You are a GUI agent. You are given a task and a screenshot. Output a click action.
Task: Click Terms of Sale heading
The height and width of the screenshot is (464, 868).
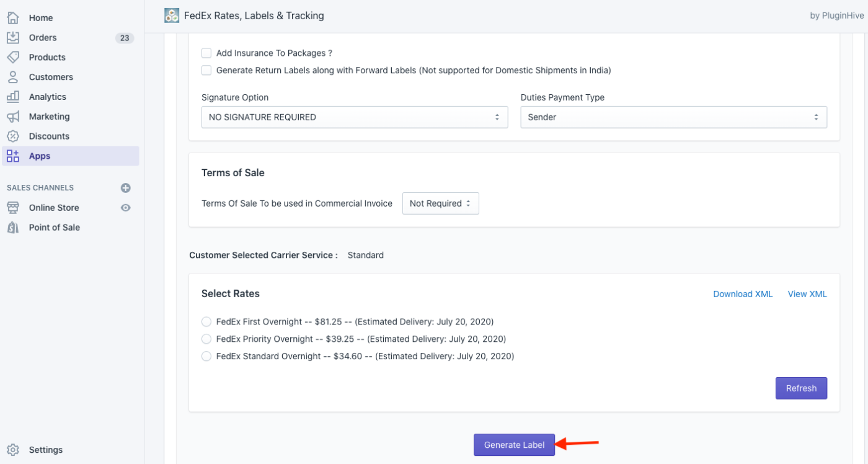click(x=233, y=173)
